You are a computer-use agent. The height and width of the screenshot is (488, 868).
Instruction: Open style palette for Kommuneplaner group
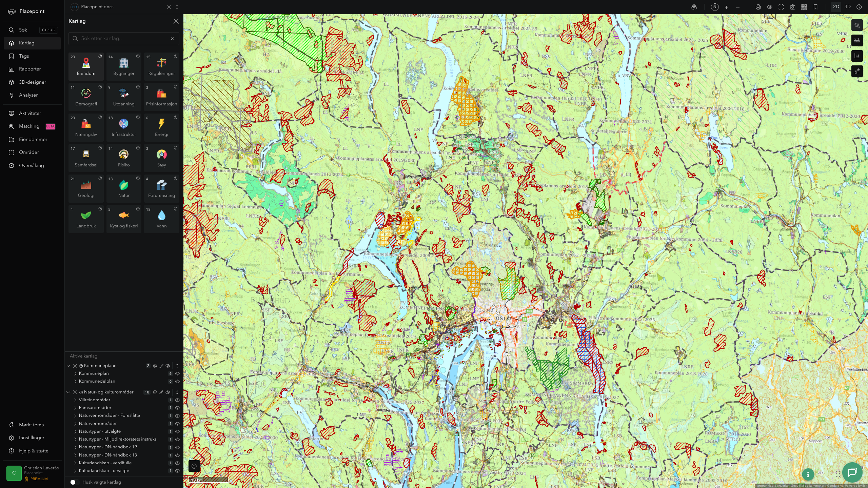[x=155, y=366]
